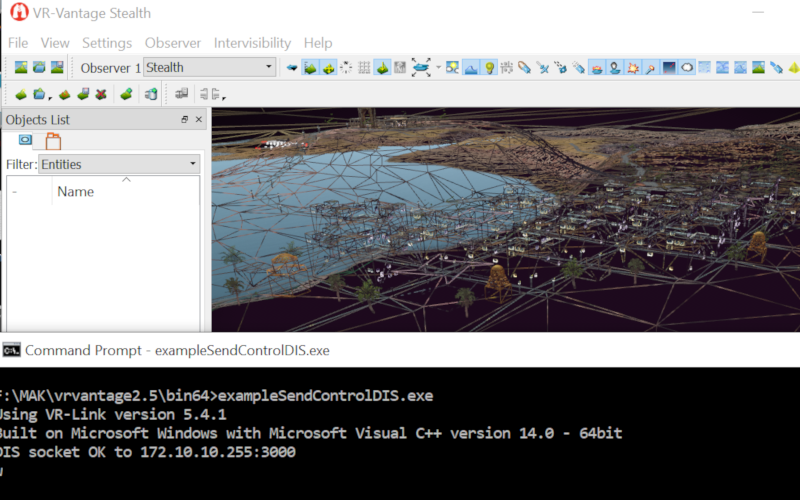Click the light-blue dotted precipitation icon
Screen dimensions: 800x500
[705, 67]
